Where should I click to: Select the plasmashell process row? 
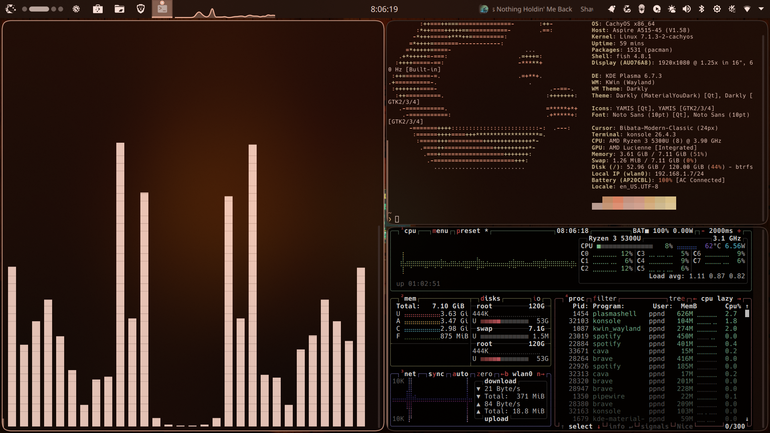pyautogui.click(x=653, y=314)
